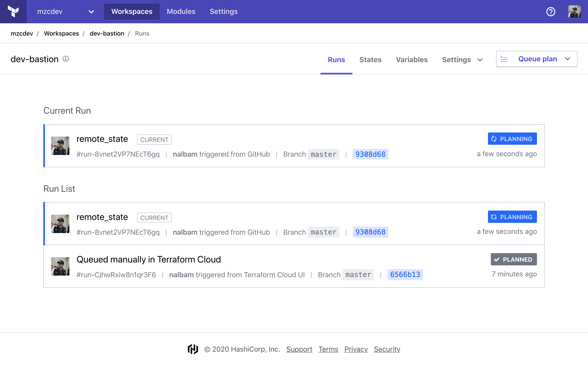Click the Queue plan list icon
Image resolution: width=588 pixels, height=368 pixels.
(504, 59)
